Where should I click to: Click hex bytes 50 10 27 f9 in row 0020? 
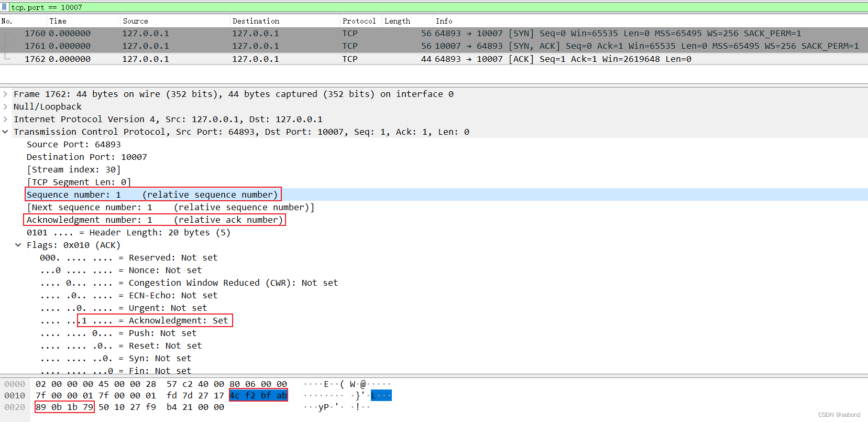pyautogui.click(x=127, y=407)
